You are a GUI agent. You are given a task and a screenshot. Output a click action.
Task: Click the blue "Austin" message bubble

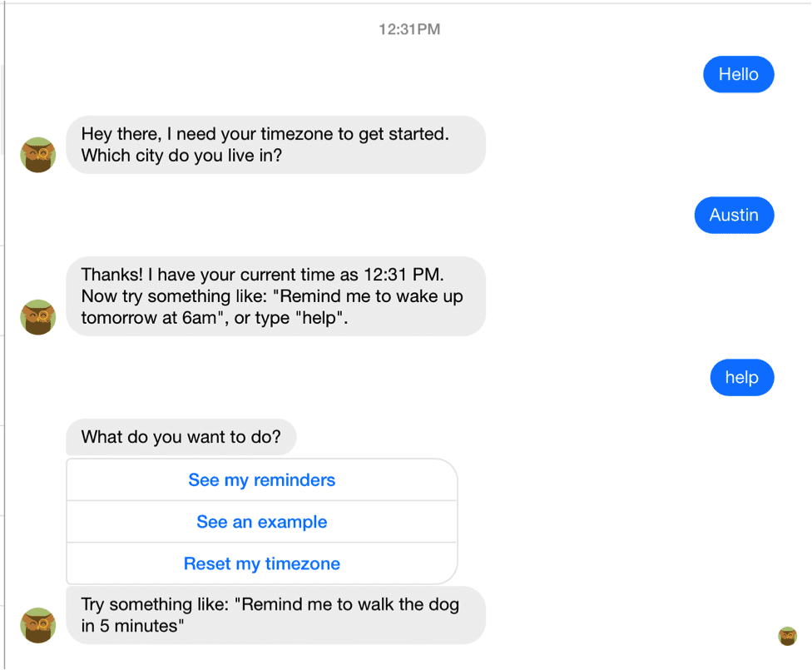[733, 215]
